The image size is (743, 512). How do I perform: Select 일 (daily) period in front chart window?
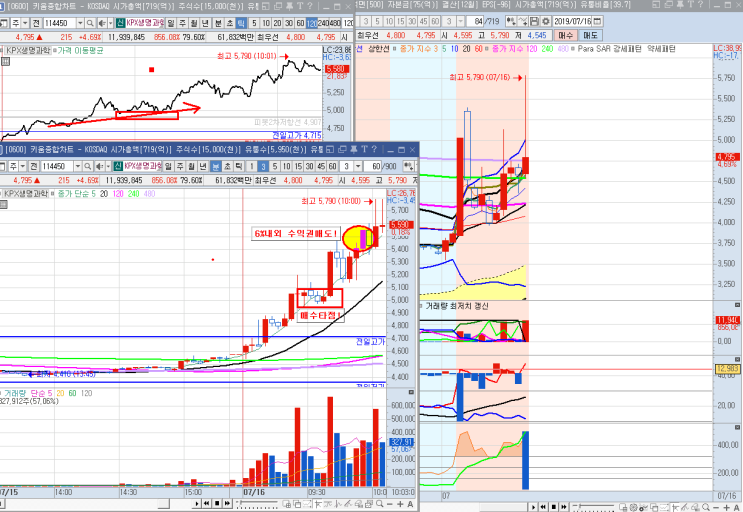pyautogui.click(x=168, y=166)
